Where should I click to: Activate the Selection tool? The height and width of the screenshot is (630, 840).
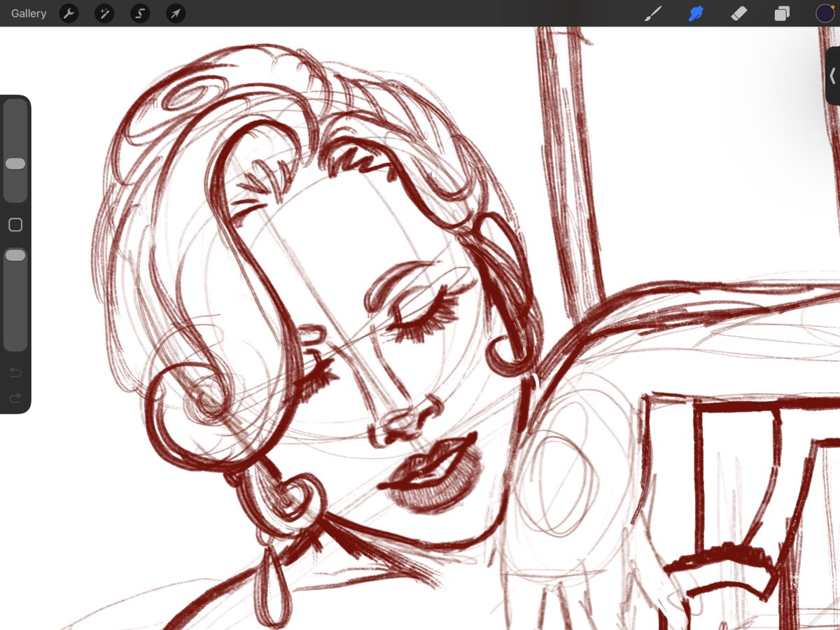pyautogui.click(x=140, y=13)
